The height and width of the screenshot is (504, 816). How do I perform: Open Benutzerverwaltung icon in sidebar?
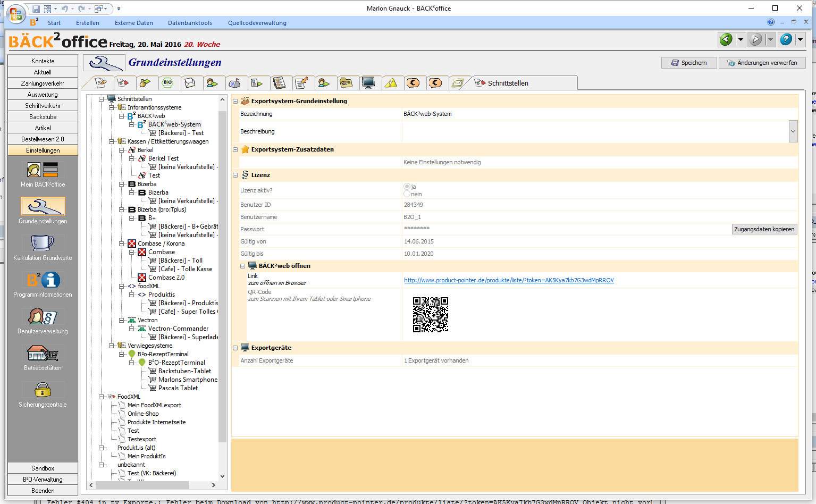[x=43, y=317]
